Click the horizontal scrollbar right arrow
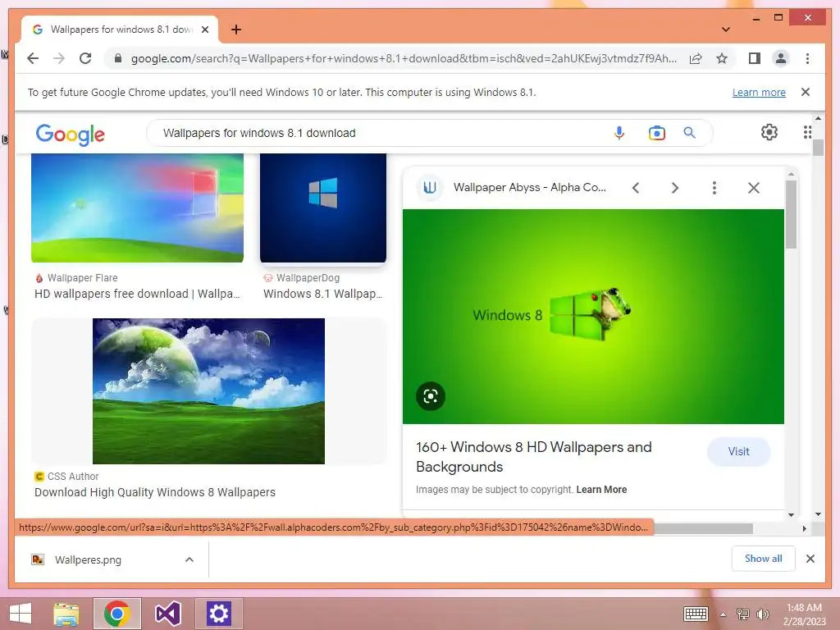The image size is (840, 630). [804, 528]
